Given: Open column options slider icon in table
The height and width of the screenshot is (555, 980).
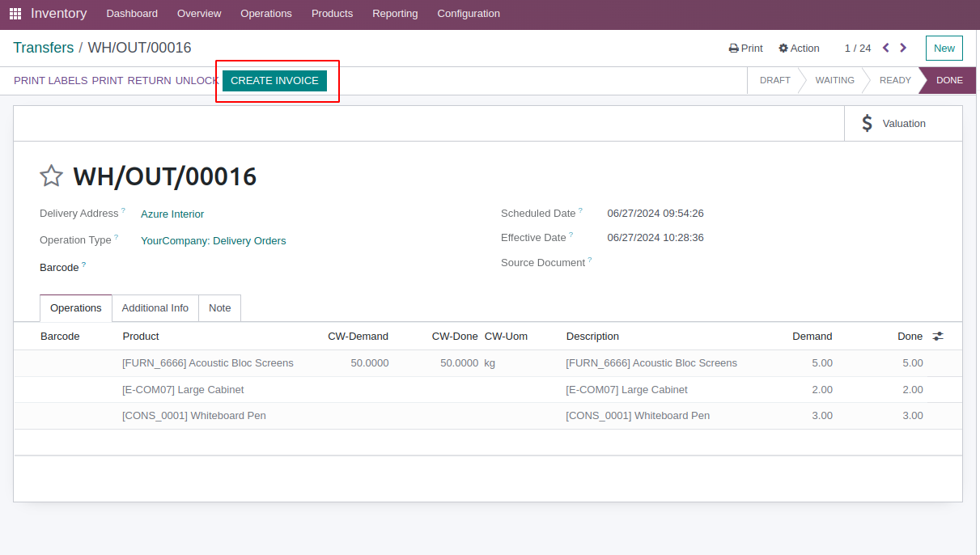Looking at the screenshot, I should 938,336.
